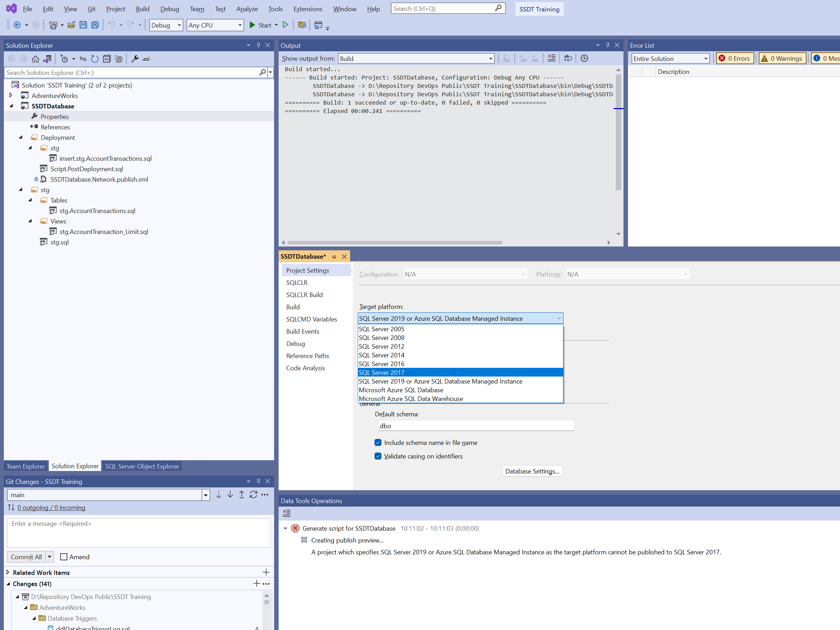The image size is (840, 630).
Task: Open the Extensions menu
Action: 308,9
